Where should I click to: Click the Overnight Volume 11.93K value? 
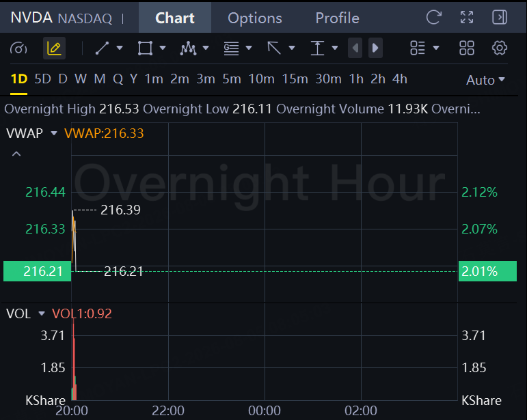point(407,109)
